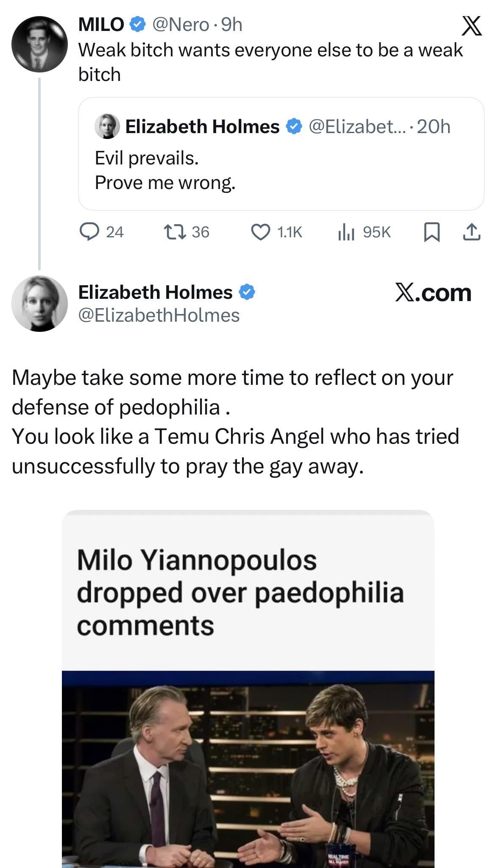Image resolution: width=496 pixels, height=868 pixels.
Task: Open MILO's profile picture
Action: (x=39, y=45)
